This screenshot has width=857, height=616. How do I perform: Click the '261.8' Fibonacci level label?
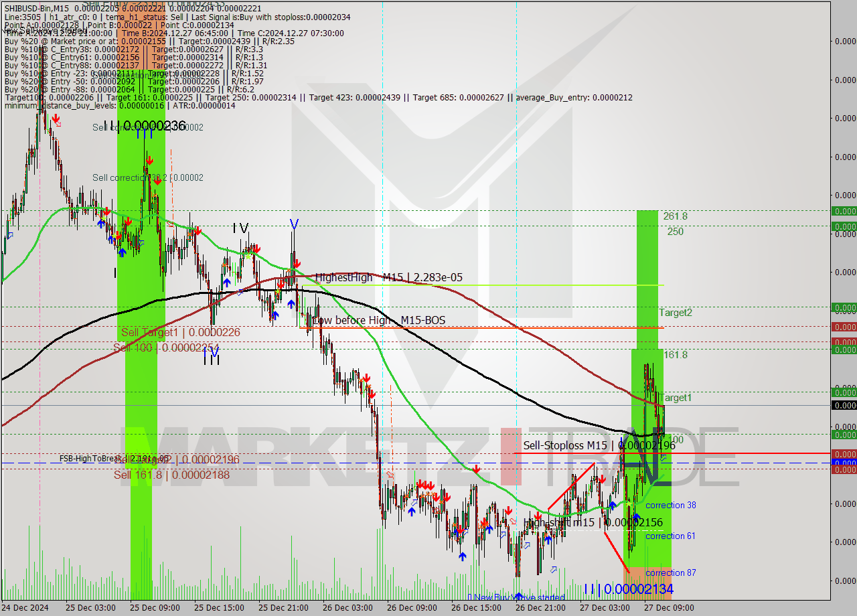676,216
